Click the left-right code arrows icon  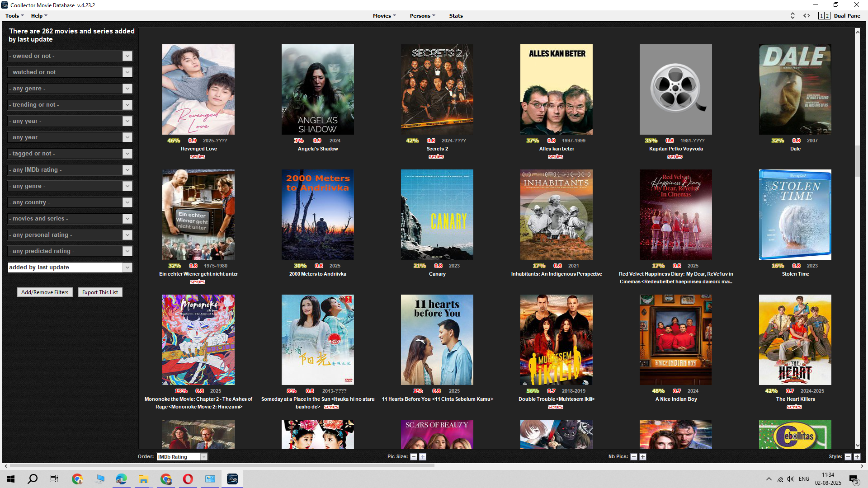(807, 16)
